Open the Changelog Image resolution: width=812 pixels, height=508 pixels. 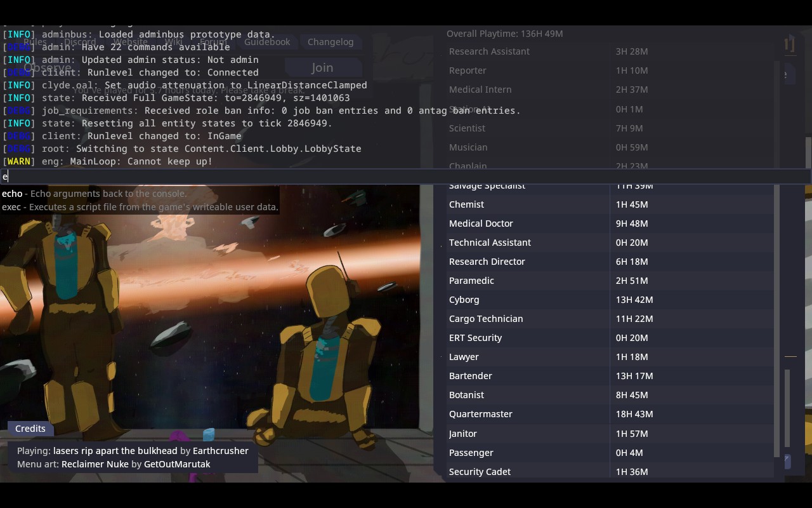click(331, 42)
